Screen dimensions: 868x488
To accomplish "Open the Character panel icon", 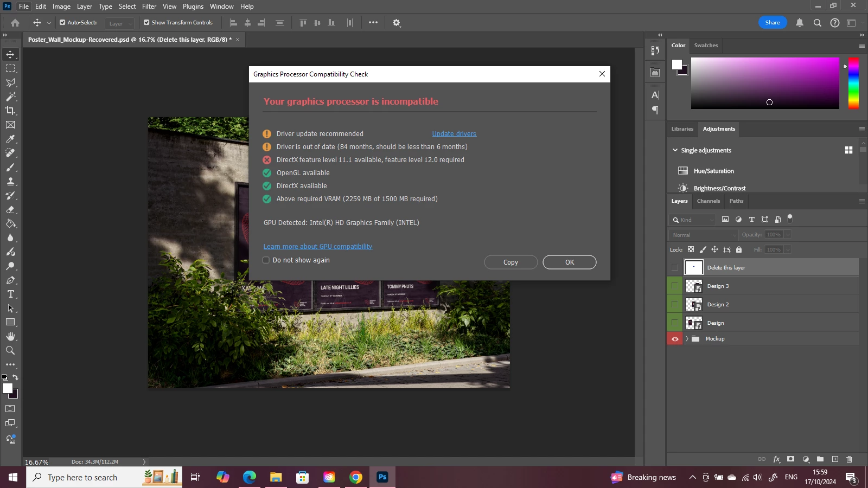I will [655, 95].
